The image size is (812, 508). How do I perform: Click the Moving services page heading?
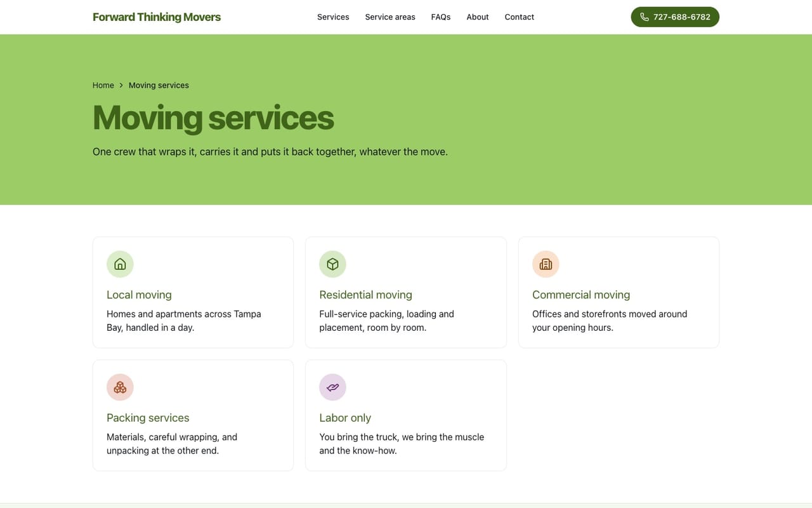[x=213, y=118]
